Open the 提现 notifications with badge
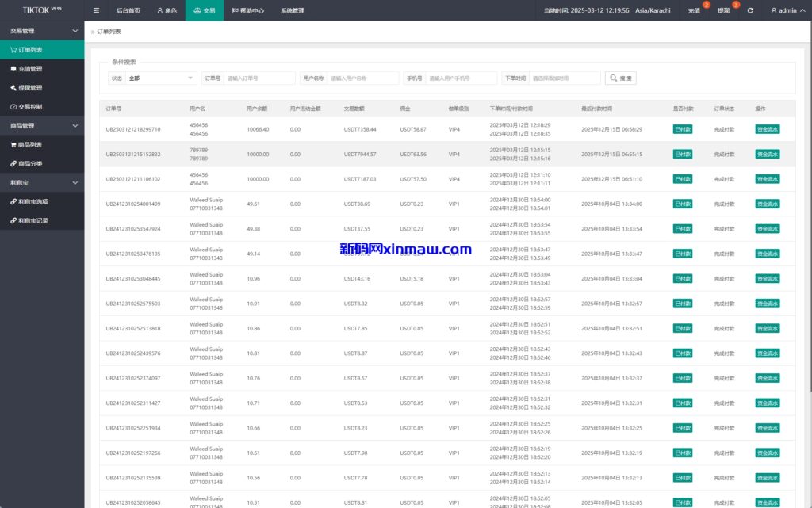The width and height of the screenshot is (812, 508). [725, 10]
